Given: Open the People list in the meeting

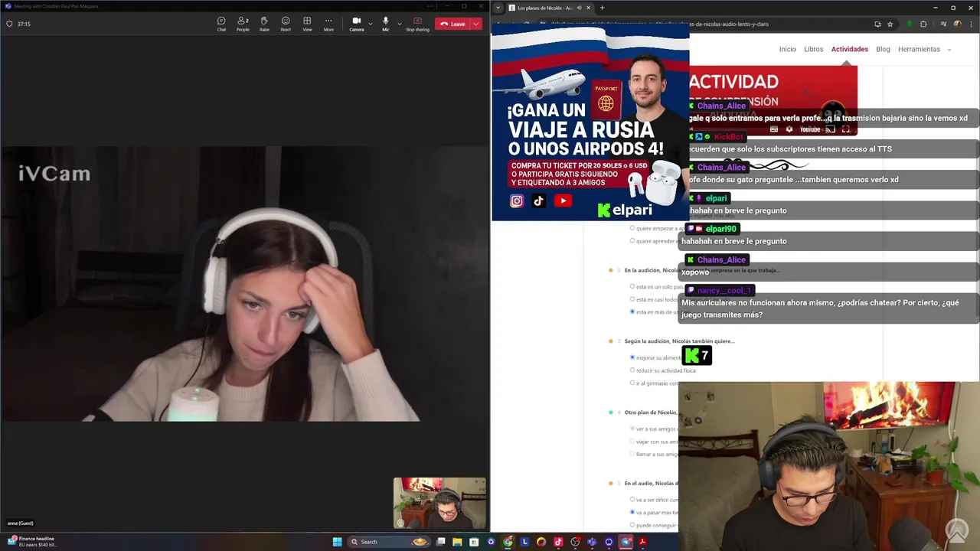Looking at the screenshot, I should tap(243, 24).
